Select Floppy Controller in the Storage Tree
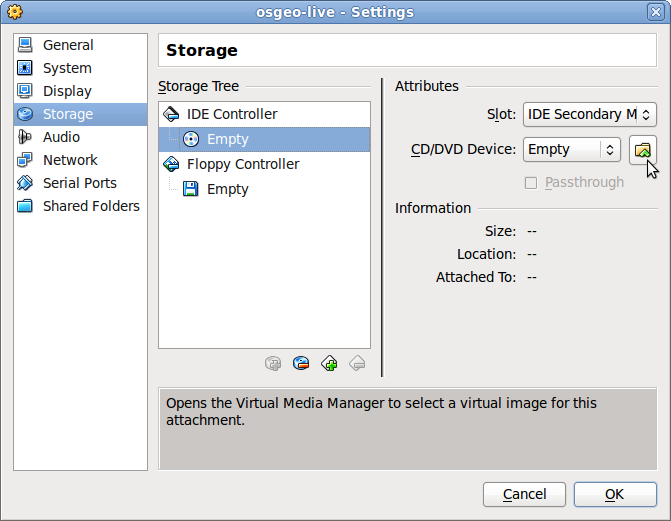 click(242, 164)
